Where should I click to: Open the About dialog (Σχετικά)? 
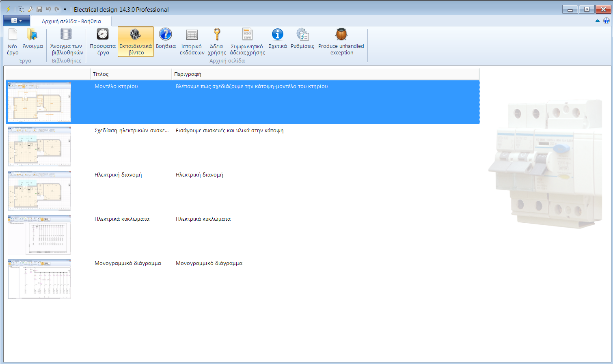point(278,41)
